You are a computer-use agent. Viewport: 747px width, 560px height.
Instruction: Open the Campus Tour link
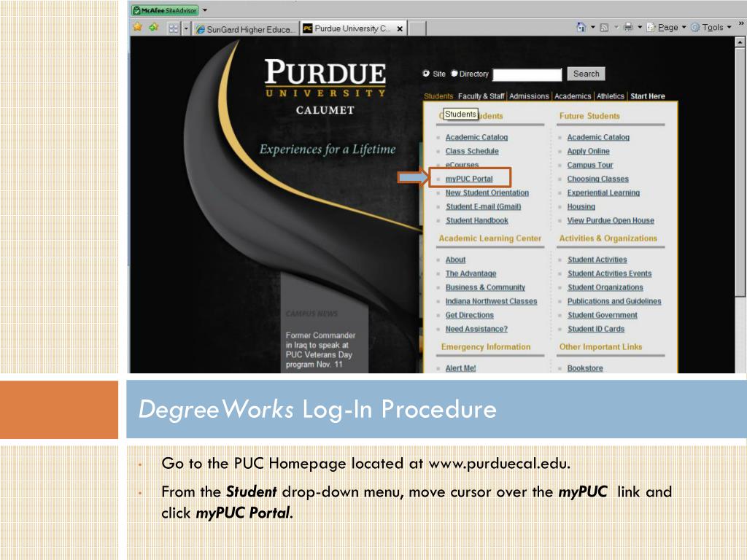[589, 165]
